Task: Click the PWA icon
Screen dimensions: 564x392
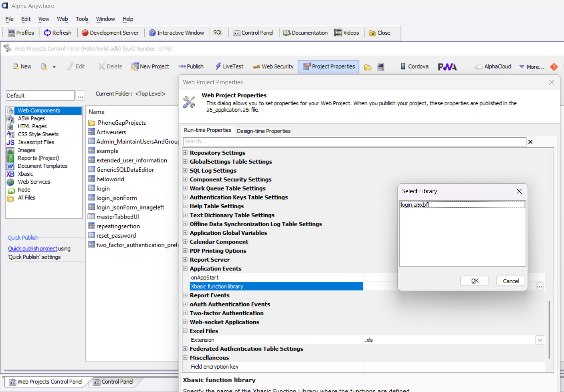Action: coord(447,67)
